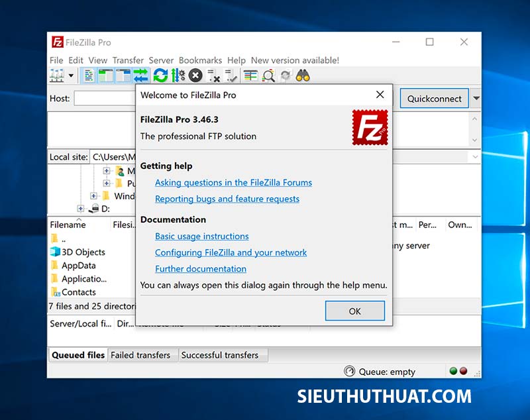Click the message log scroll up arrow
530x420 pixels.
pyautogui.click(x=474, y=119)
